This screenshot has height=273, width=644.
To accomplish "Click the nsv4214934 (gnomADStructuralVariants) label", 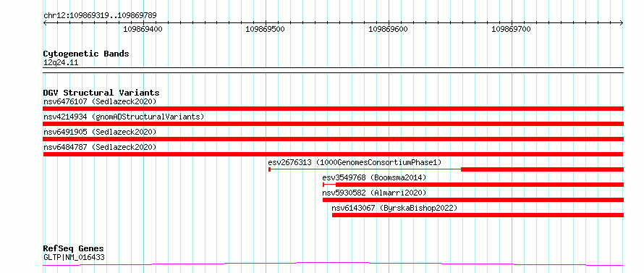I will 124,117.
